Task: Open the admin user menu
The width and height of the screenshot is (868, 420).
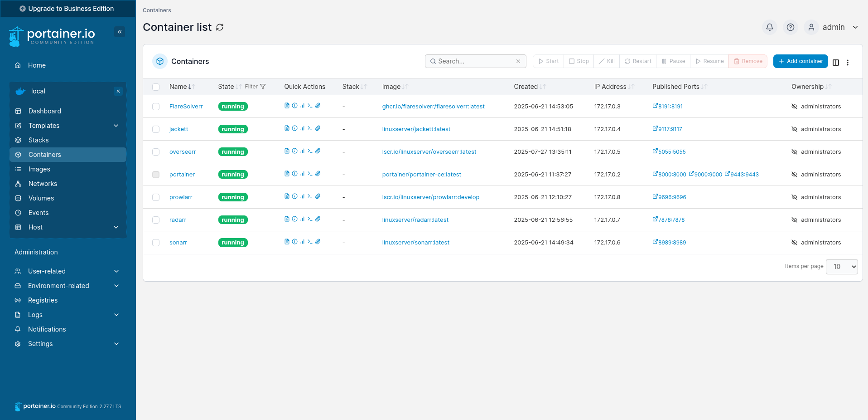Action: [x=833, y=27]
